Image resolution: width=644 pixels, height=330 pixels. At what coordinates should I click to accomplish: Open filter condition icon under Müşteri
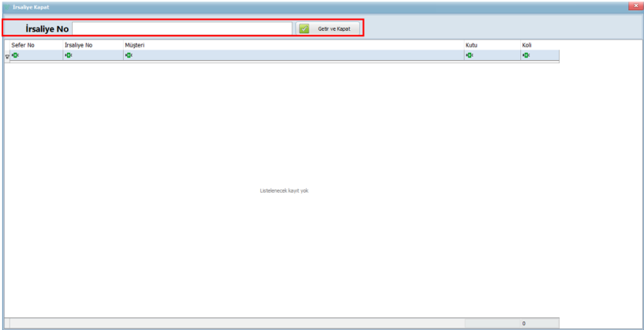point(129,55)
